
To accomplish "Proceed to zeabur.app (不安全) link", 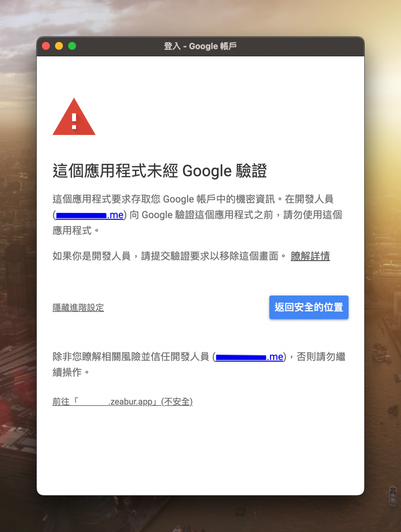I will coord(123,402).
